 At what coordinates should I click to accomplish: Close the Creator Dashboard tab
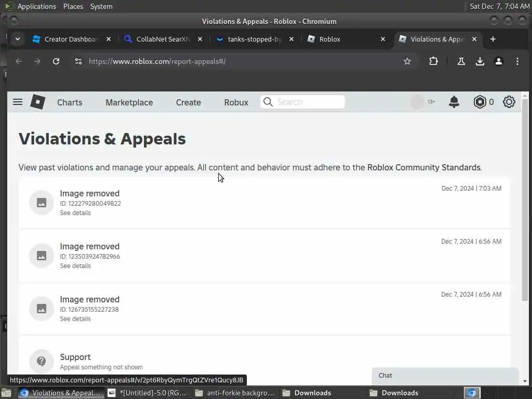pyautogui.click(x=109, y=39)
